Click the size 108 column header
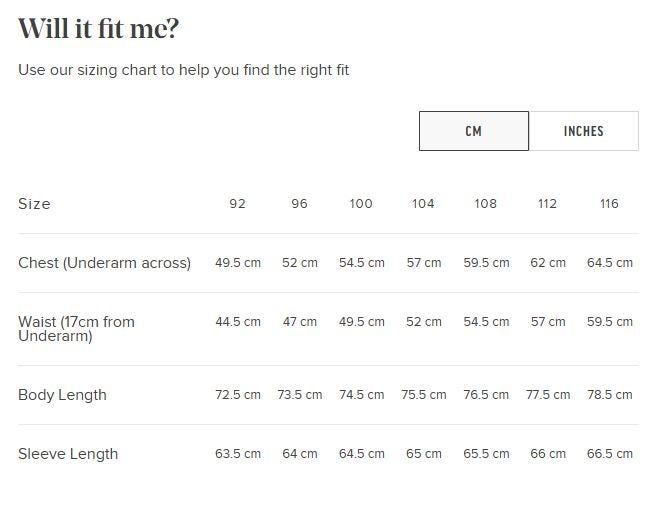 click(x=485, y=204)
